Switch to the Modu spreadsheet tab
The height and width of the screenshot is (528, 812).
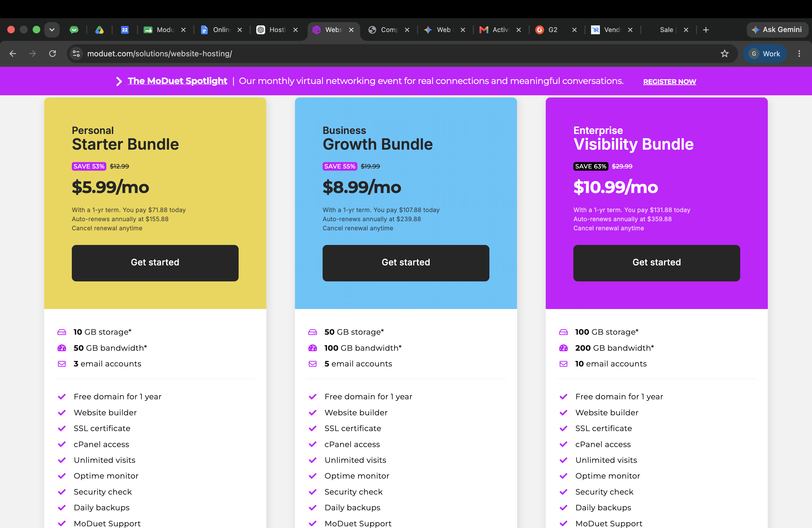tap(165, 30)
